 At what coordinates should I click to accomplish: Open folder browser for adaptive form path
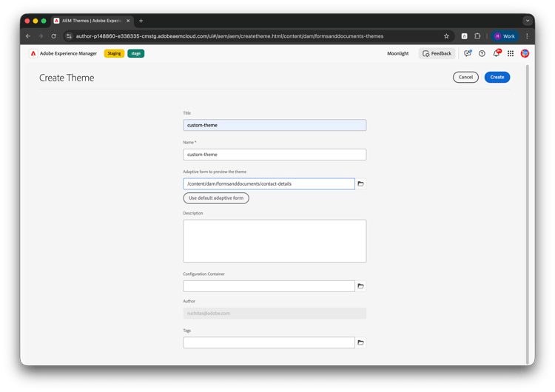[x=361, y=183]
